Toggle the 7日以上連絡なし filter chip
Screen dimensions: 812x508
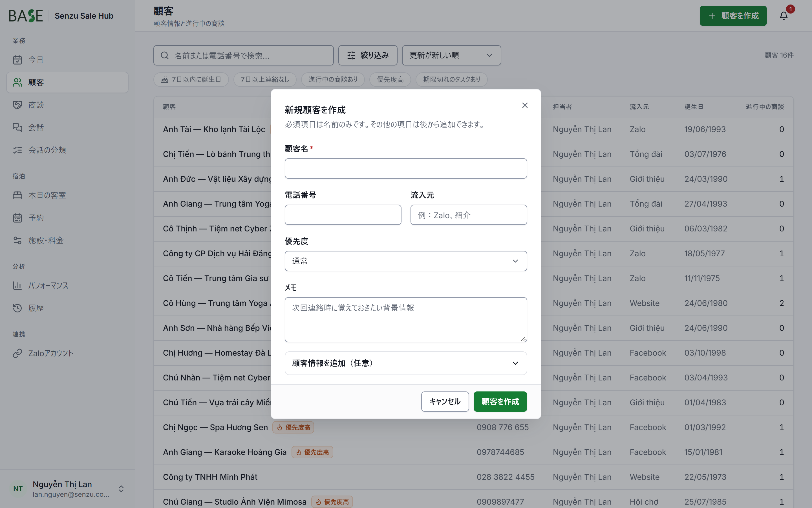[x=265, y=80]
